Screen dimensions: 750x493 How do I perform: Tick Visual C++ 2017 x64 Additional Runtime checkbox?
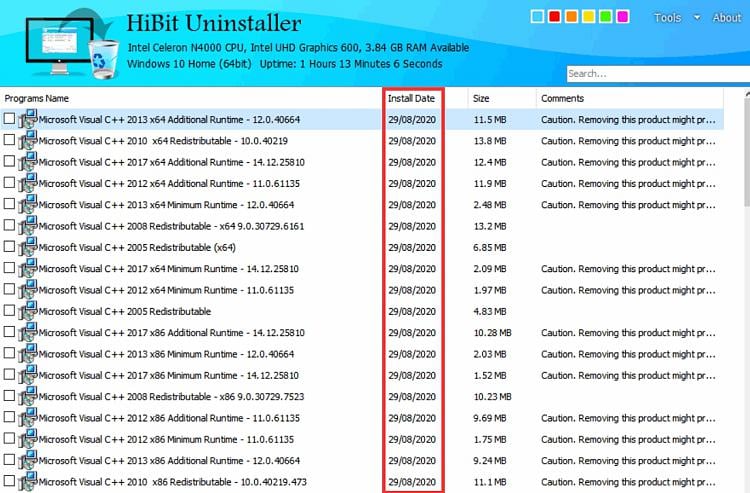pyautogui.click(x=9, y=161)
